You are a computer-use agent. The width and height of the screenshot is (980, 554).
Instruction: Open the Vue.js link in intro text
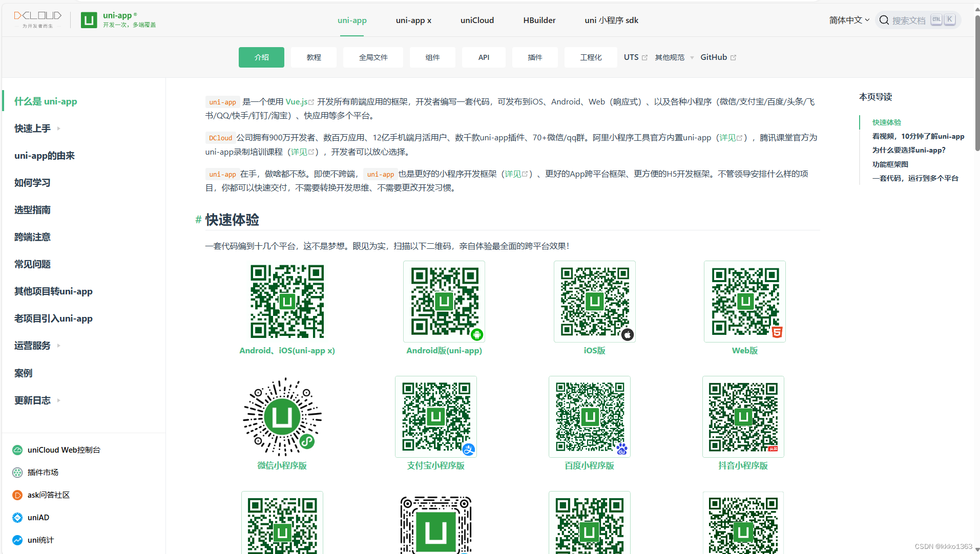(297, 102)
